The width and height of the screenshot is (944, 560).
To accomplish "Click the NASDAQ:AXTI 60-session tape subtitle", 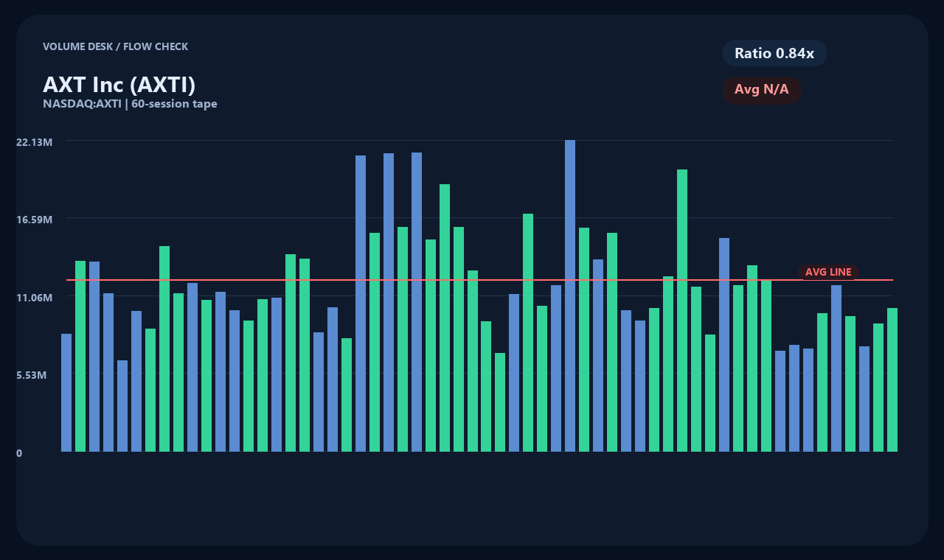I will tap(130, 104).
